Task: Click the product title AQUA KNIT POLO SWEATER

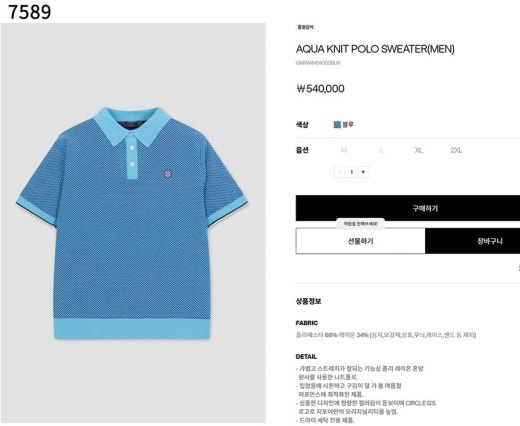Action: (x=375, y=49)
